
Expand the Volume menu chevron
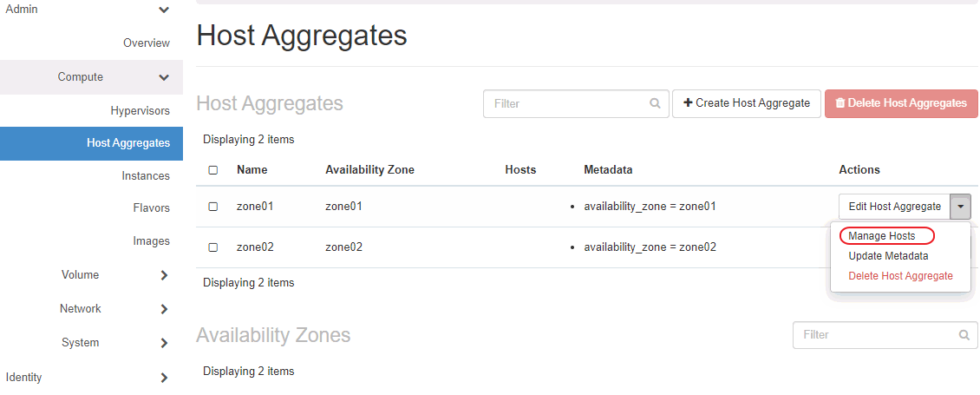pyautogui.click(x=164, y=275)
